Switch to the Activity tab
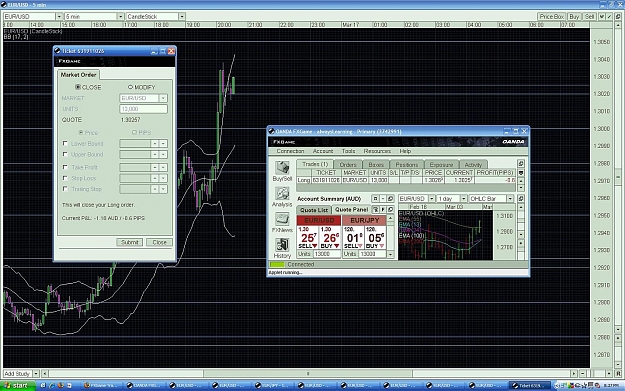625x391 pixels. (473, 165)
